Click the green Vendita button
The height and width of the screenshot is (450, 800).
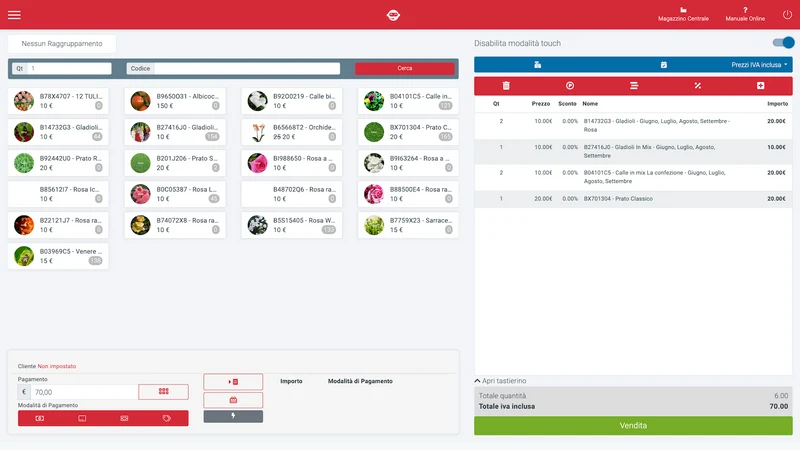click(x=633, y=426)
